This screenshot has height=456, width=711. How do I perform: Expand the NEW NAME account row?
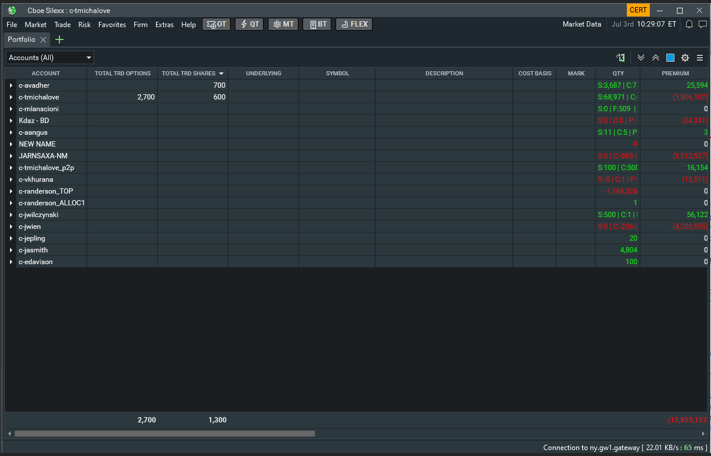pos(11,144)
